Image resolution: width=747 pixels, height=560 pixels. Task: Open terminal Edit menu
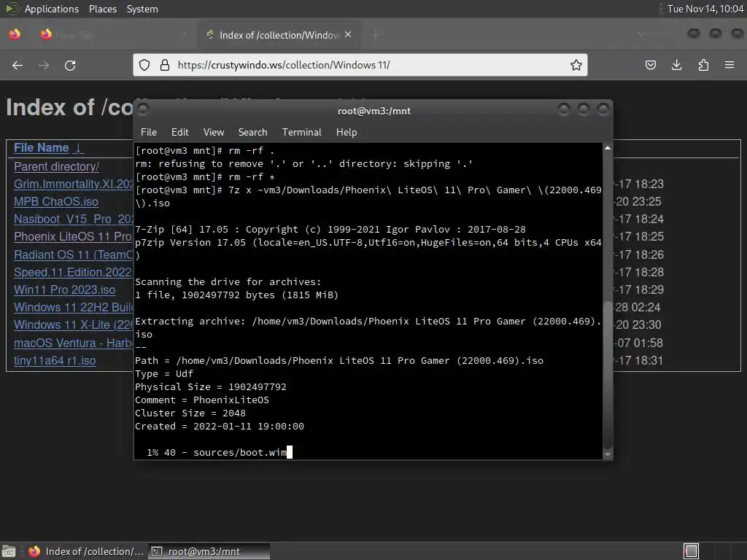pyautogui.click(x=179, y=133)
